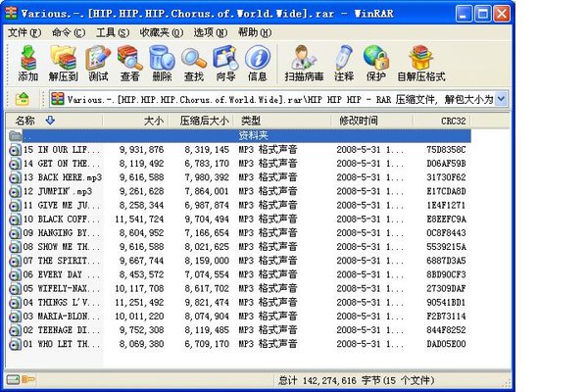Screen dimensions: 588x392
Task: Go up one folder level icon
Action: click(x=23, y=99)
